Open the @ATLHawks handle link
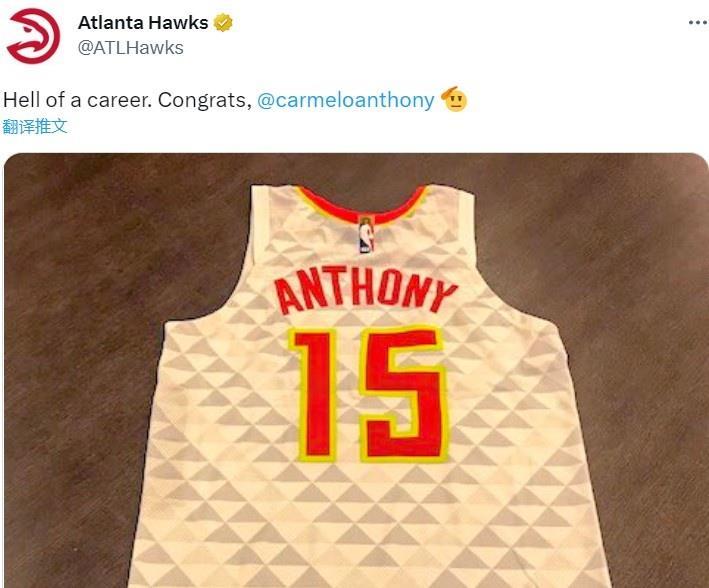The image size is (709, 588). click(131, 48)
